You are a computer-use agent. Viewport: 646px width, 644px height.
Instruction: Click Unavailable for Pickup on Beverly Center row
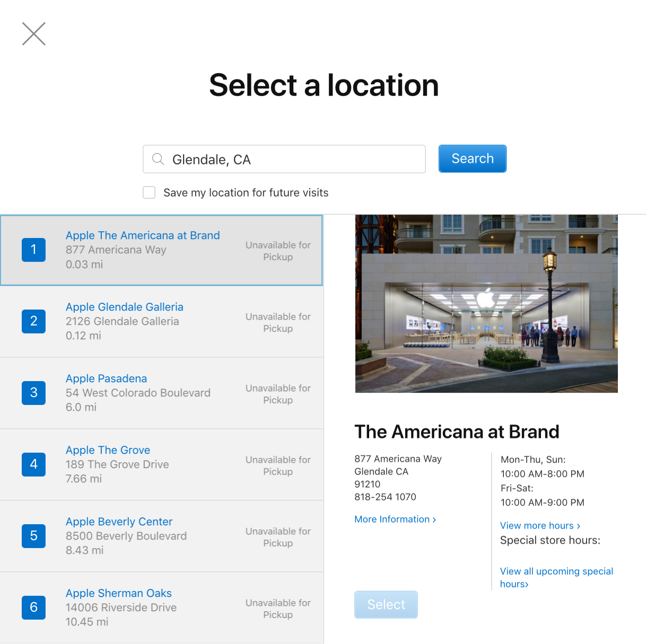pos(278,537)
